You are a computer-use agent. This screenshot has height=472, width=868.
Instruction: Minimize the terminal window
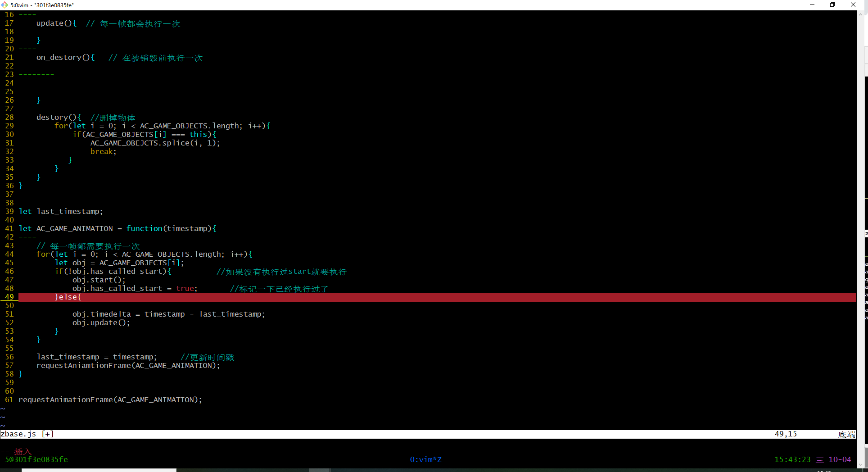pyautogui.click(x=812, y=5)
